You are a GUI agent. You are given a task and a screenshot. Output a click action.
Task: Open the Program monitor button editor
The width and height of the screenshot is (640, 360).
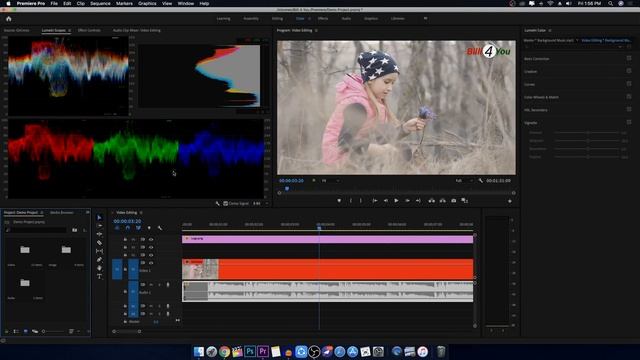(509, 201)
